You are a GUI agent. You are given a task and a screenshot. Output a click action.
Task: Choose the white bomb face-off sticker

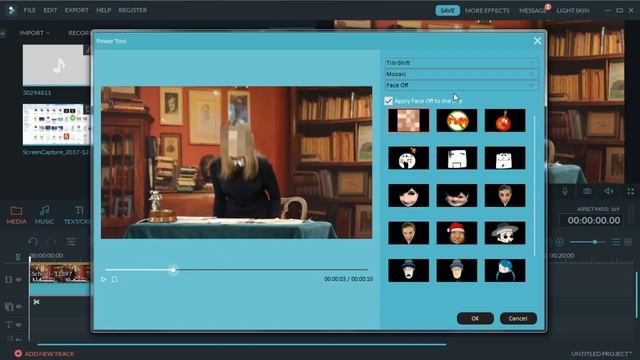point(409,158)
